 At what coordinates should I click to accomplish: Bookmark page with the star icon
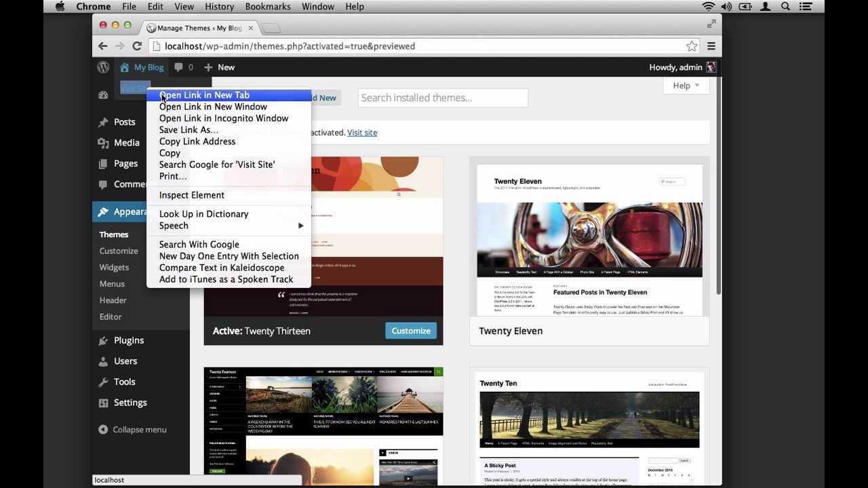pos(692,46)
